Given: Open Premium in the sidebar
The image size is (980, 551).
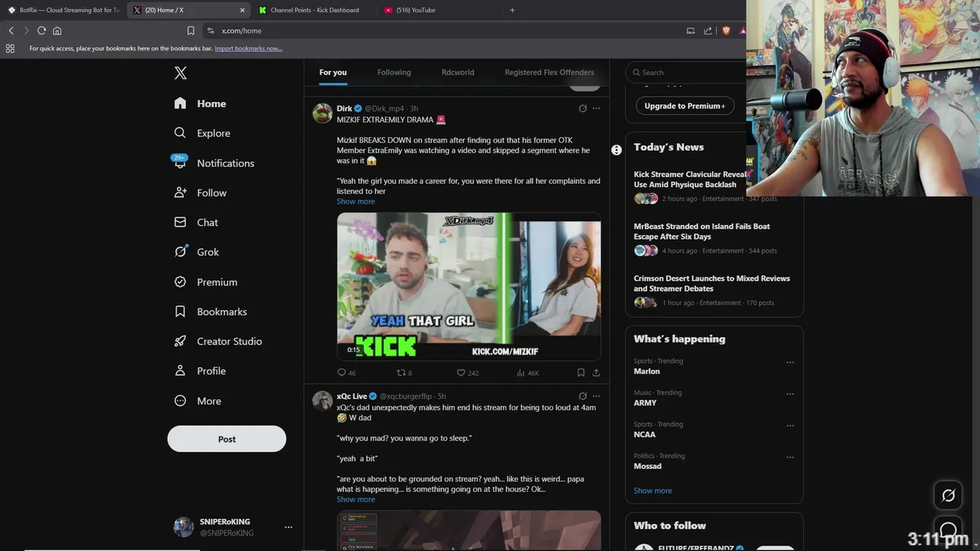Looking at the screenshot, I should (205, 282).
